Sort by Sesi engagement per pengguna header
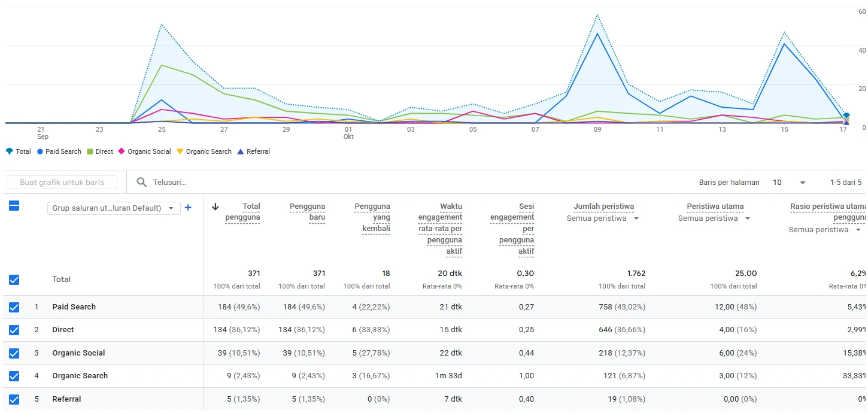The width and height of the screenshot is (868, 413). (512, 229)
